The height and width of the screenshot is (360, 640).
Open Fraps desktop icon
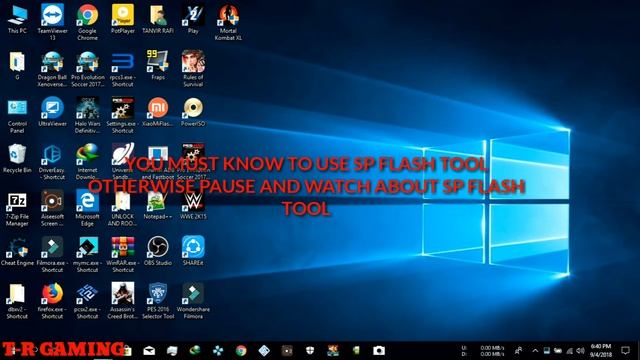[x=158, y=64]
